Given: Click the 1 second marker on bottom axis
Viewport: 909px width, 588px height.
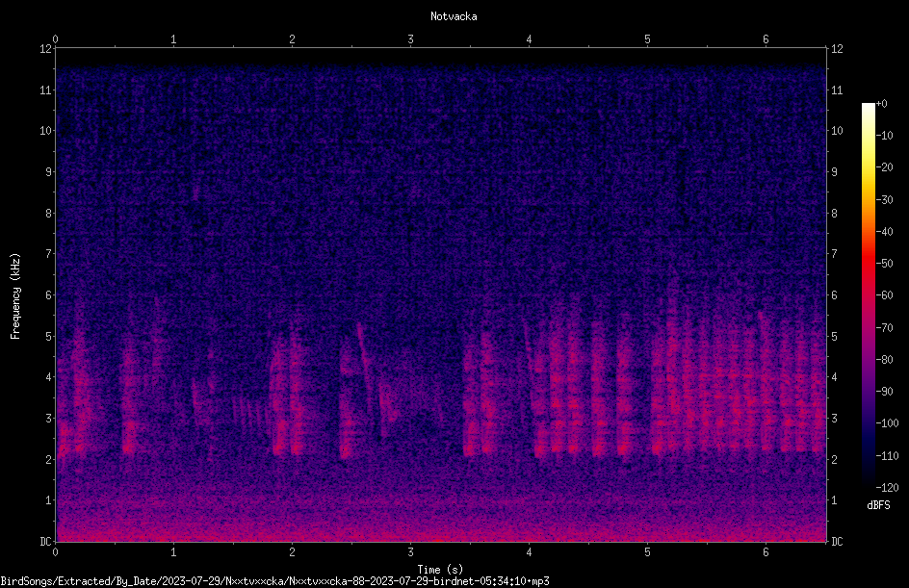Looking at the screenshot, I should tap(173, 552).
